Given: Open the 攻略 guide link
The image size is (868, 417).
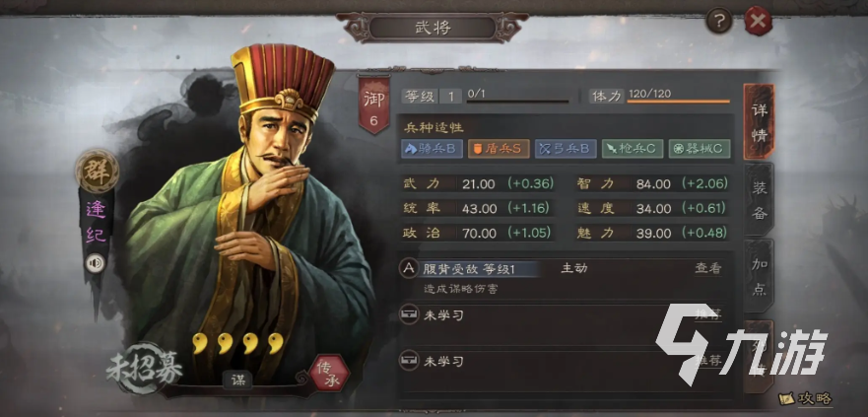Looking at the screenshot, I should click(x=806, y=398).
